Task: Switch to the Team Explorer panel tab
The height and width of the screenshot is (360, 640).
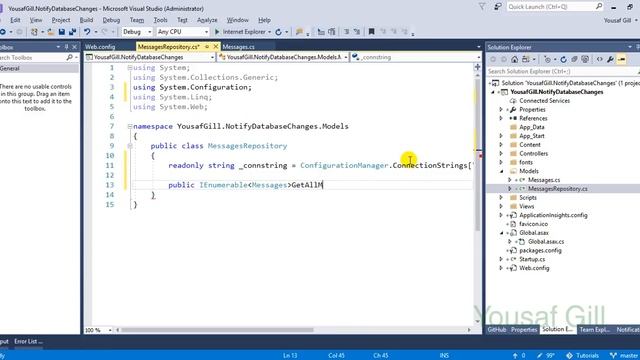Action: tap(594, 329)
